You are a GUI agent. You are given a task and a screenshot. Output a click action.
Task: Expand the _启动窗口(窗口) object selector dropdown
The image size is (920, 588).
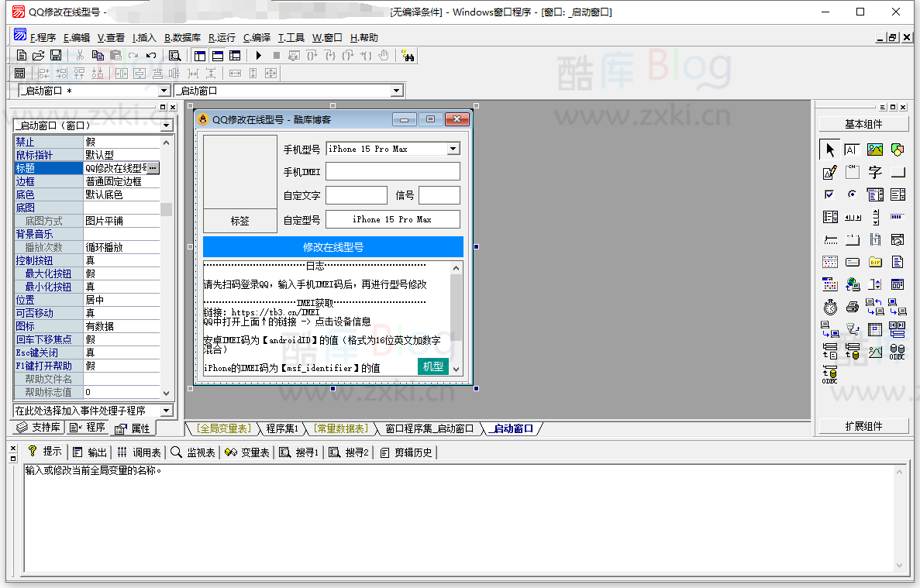point(166,126)
